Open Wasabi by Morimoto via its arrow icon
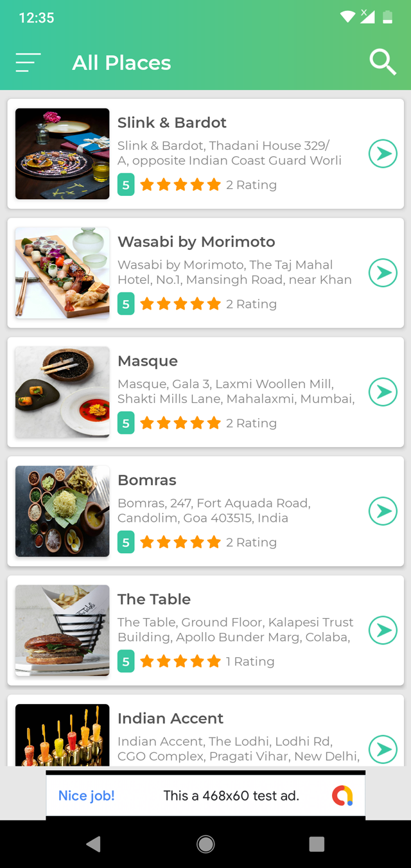411x868 pixels. pos(383,273)
